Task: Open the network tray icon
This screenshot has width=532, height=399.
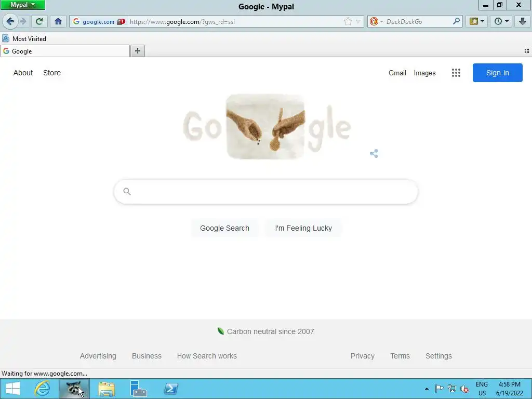Action: click(451, 389)
